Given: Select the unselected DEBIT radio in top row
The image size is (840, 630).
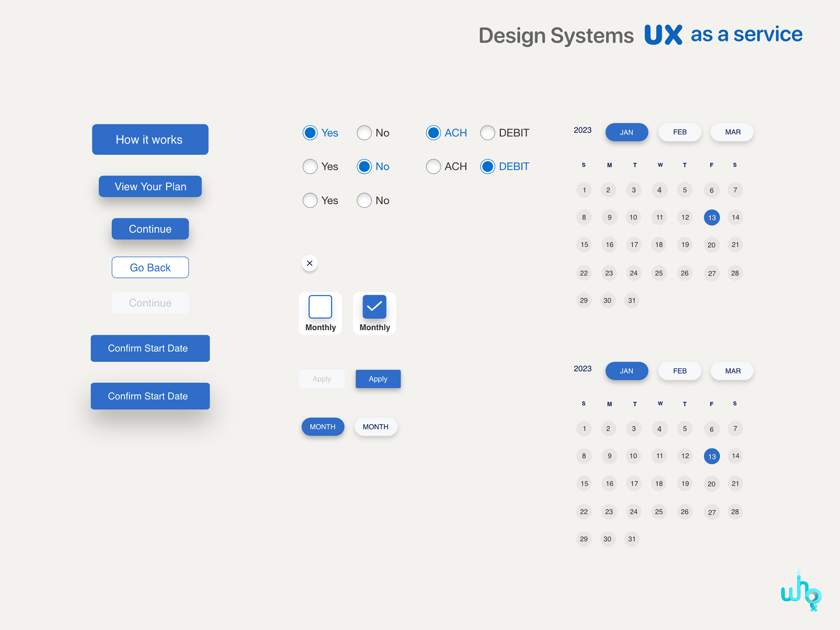Looking at the screenshot, I should click(x=487, y=133).
